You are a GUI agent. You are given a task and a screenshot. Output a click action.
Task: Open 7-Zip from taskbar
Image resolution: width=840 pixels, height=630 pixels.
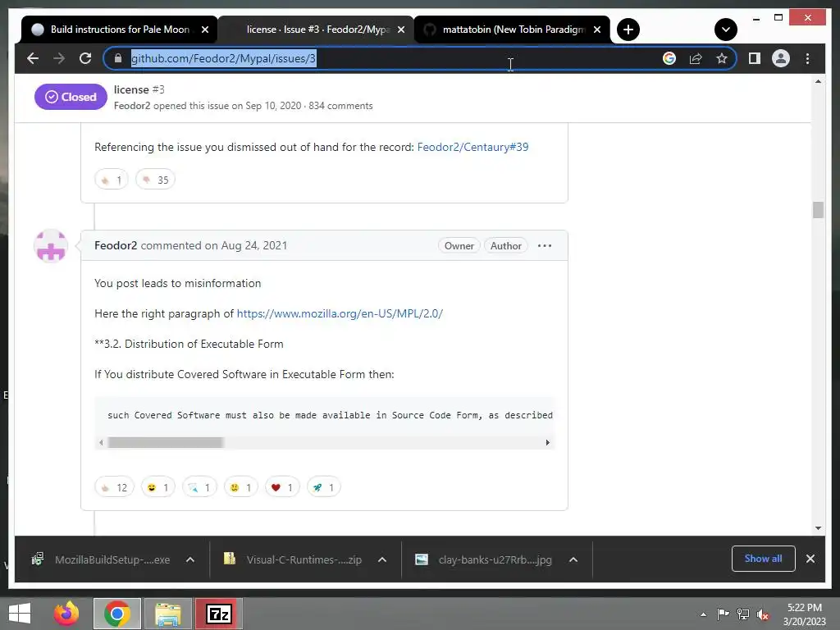click(x=218, y=614)
